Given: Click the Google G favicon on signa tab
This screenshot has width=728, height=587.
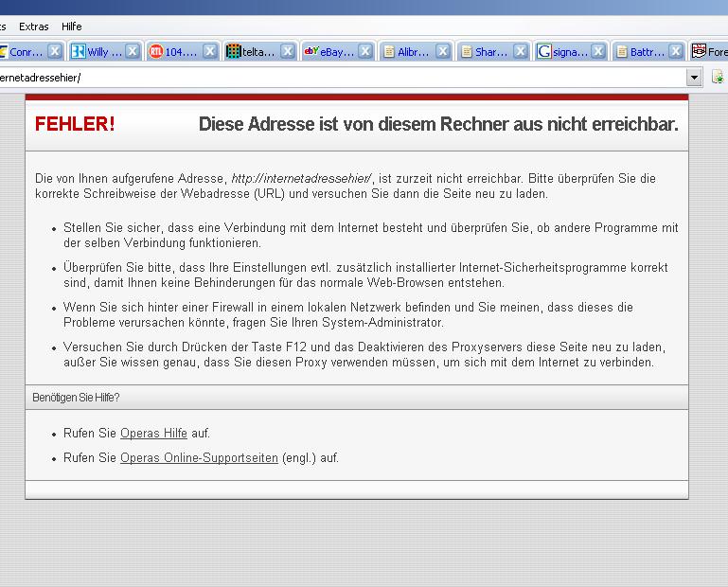Looking at the screenshot, I should point(544,51).
